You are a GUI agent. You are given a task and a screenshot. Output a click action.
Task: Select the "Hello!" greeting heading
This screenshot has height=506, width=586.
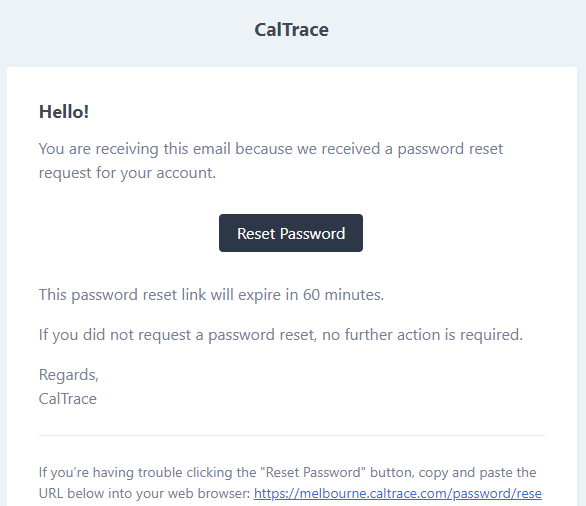coord(64,112)
